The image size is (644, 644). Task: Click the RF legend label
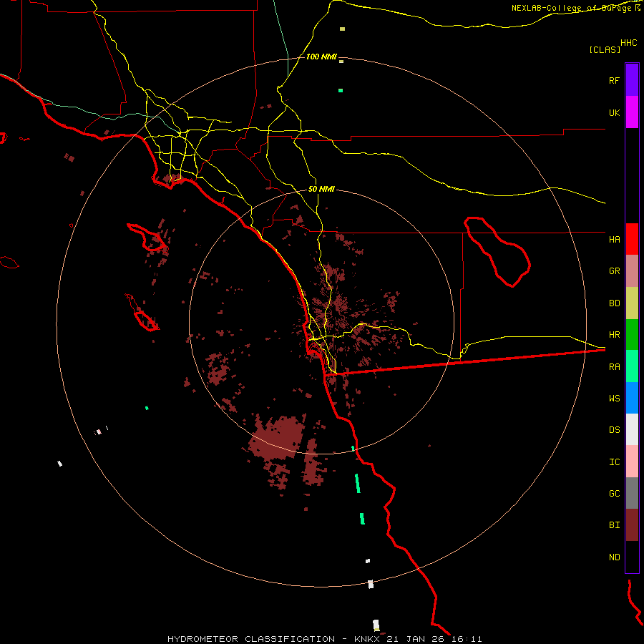coord(614,80)
